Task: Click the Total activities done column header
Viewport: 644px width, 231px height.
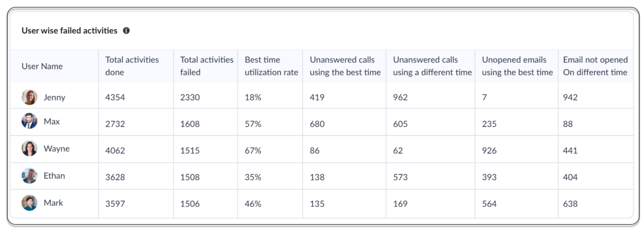Action: (x=132, y=66)
